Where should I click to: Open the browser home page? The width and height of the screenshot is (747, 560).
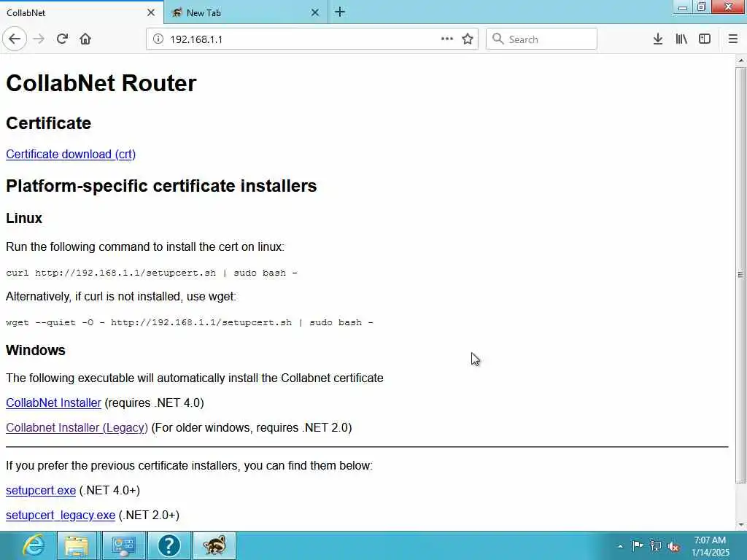pyautogui.click(x=85, y=39)
